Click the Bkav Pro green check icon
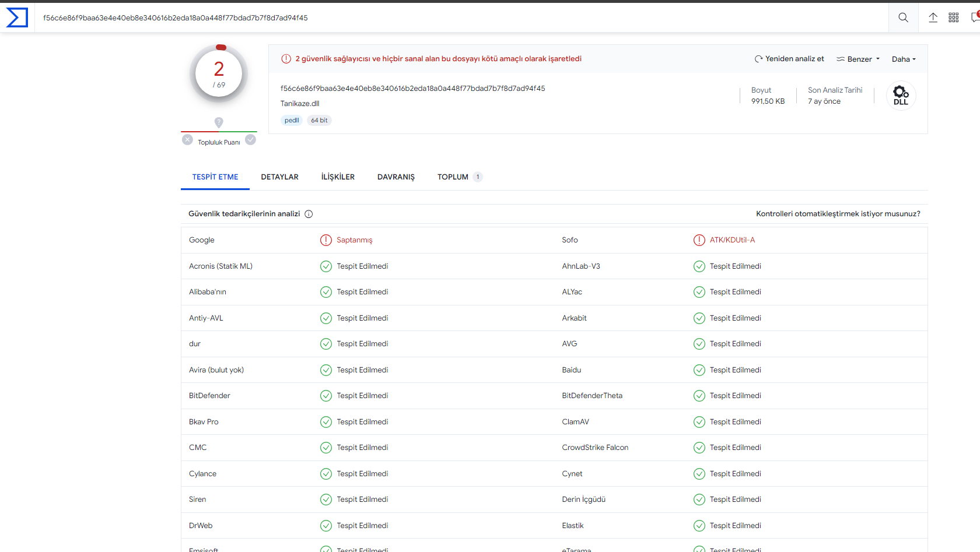 [x=326, y=422]
